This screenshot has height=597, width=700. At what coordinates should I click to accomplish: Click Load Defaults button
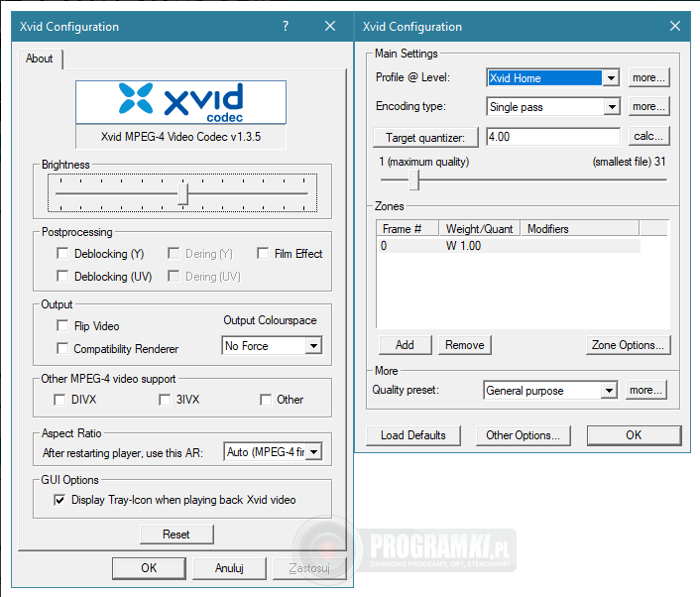tap(413, 435)
